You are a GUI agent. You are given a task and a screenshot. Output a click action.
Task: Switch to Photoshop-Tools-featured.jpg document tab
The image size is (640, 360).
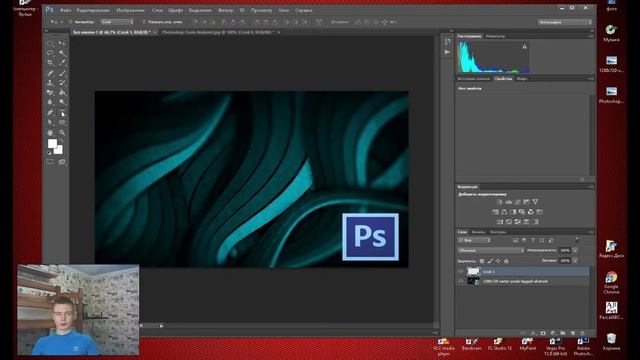(218, 32)
